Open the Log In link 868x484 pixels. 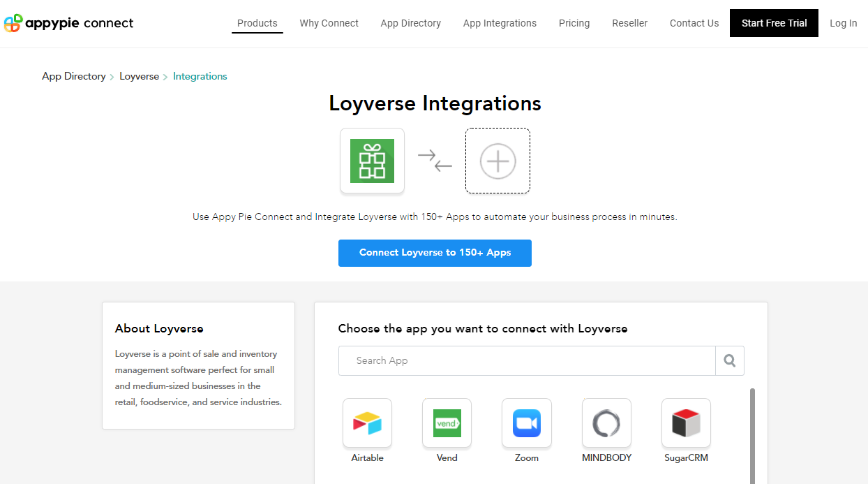[x=843, y=23]
